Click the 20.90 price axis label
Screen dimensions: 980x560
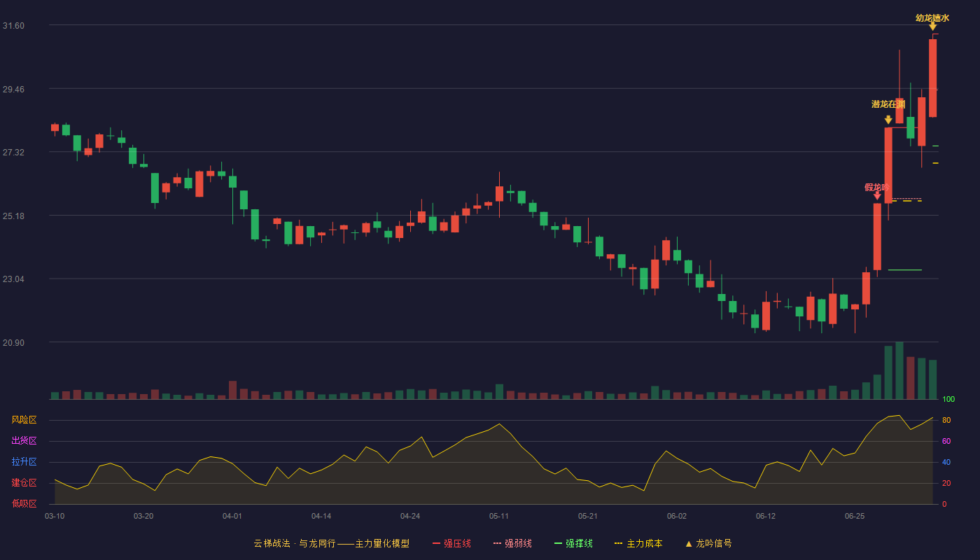tap(13, 343)
